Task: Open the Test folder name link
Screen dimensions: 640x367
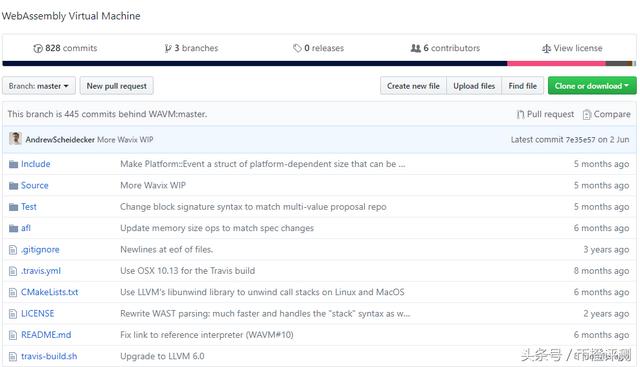Action: pos(29,207)
